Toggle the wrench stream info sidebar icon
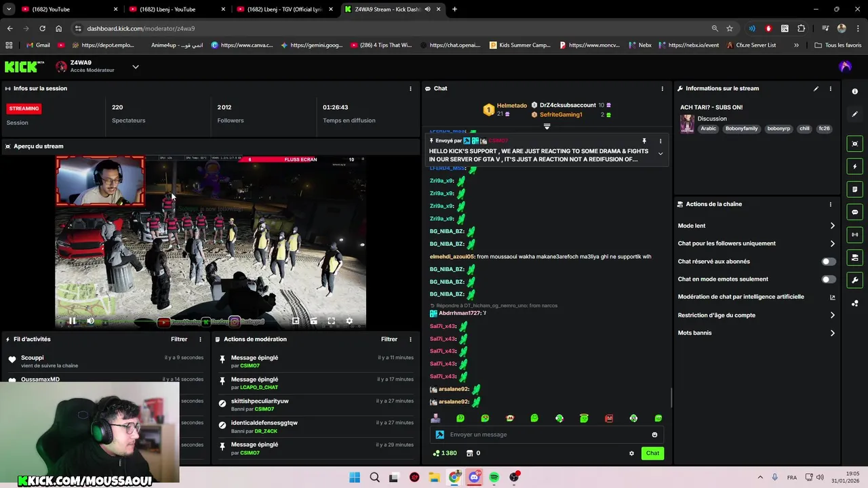This screenshot has width=868, height=488. pyautogui.click(x=854, y=280)
